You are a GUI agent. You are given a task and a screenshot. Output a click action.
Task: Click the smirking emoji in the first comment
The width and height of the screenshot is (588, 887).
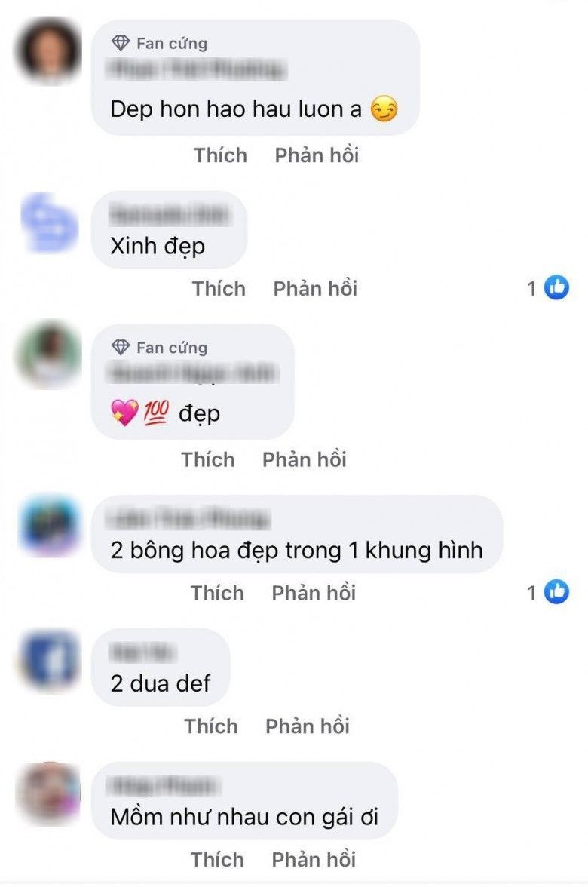tap(384, 109)
